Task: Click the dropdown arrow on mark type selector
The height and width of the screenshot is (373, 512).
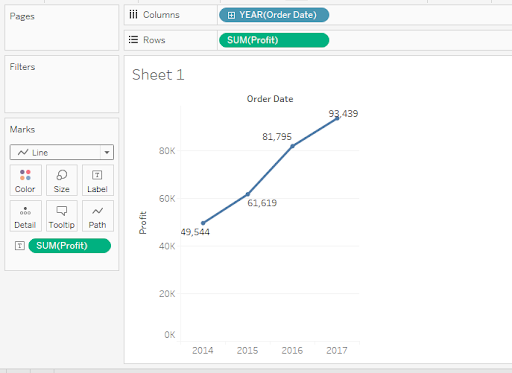Action: tap(107, 153)
